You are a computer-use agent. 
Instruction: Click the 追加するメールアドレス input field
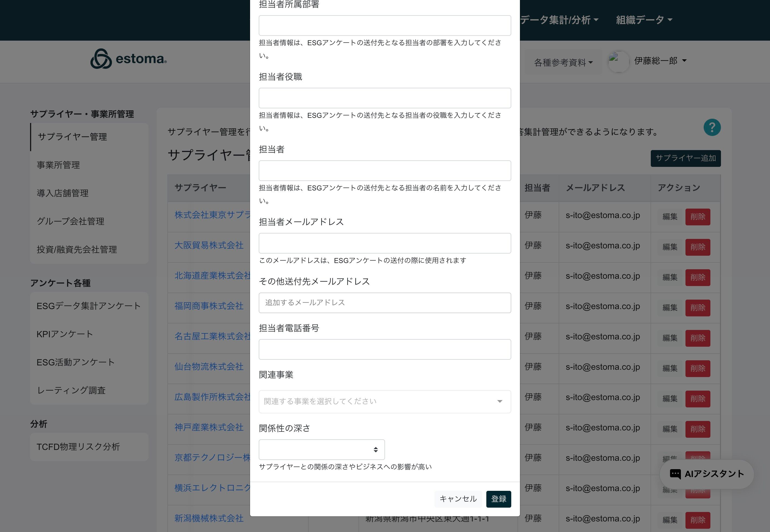[x=384, y=303]
